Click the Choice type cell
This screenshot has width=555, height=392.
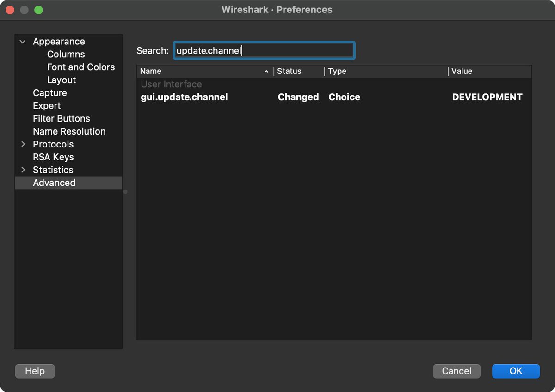[344, 97]
